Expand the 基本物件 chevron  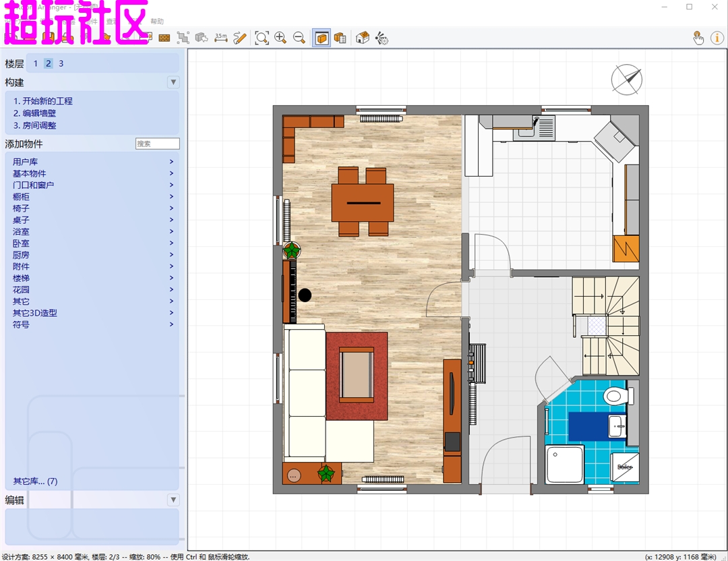click(171, 173)
